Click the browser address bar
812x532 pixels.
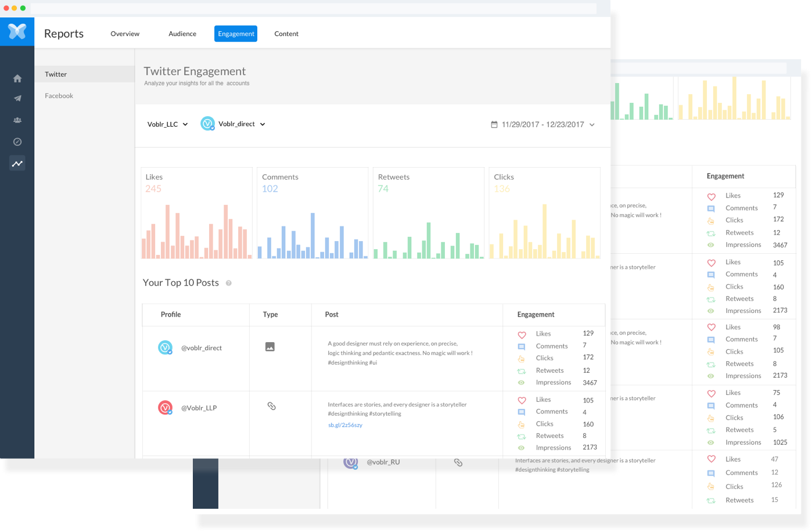click(x=314, y=8)
